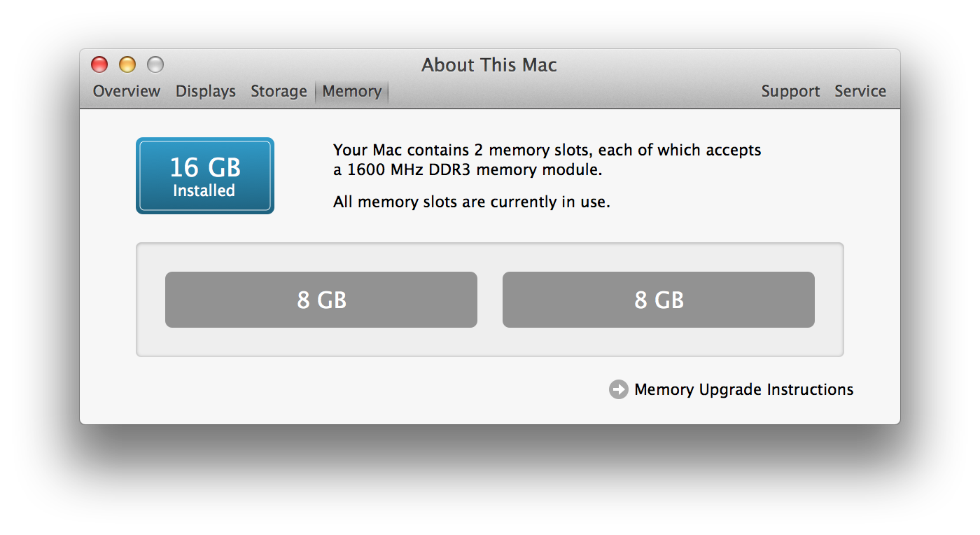Minimize window with the yellow button
The height and width of the screenshot is (535, 980).
[x=127, y=65]
